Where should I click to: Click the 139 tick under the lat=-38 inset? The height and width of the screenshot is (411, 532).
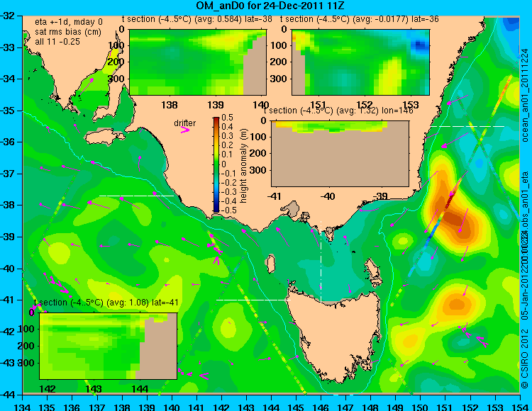click(216, 105)
